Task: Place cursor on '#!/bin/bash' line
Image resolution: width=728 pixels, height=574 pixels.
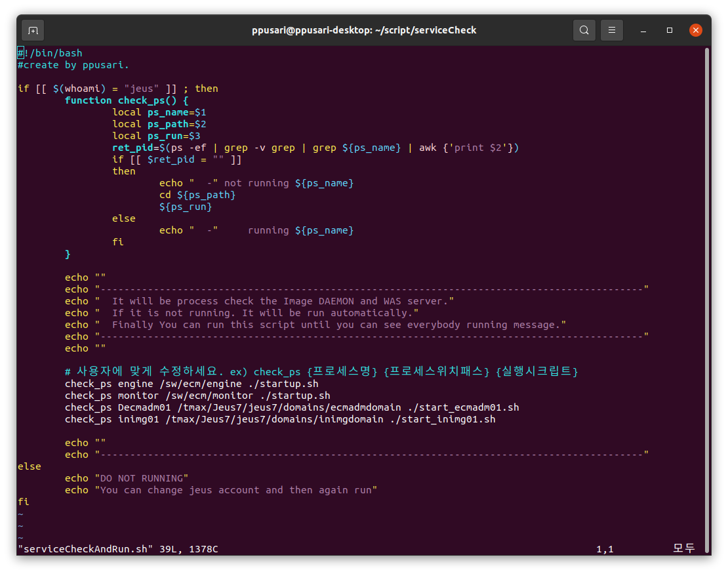Action: click(x=50, y=53)
